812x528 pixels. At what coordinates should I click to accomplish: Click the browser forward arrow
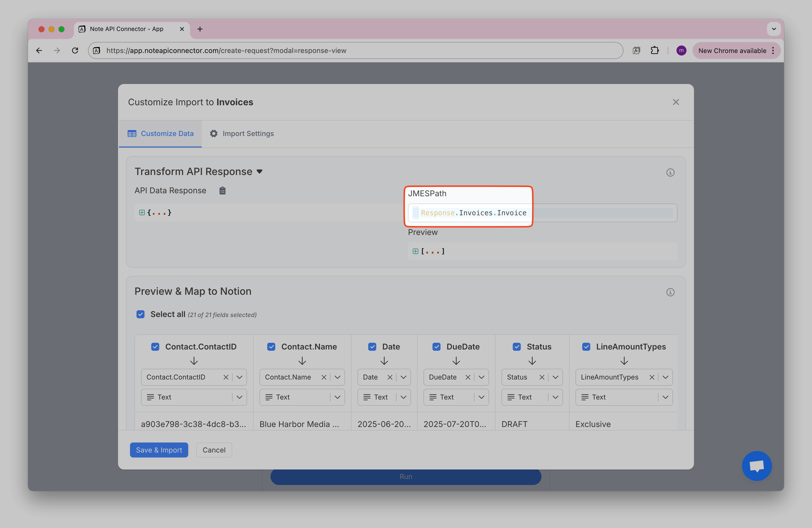57,50
